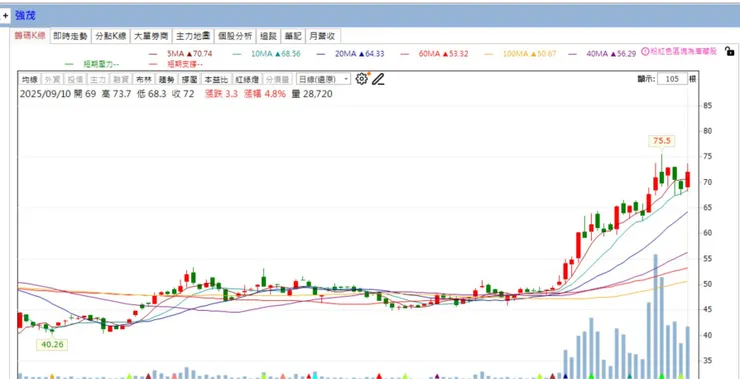Click the 100MA 50.67 legend text
Image resolution: width=740 pixels, height=379 pixels.
coord(529,54)
